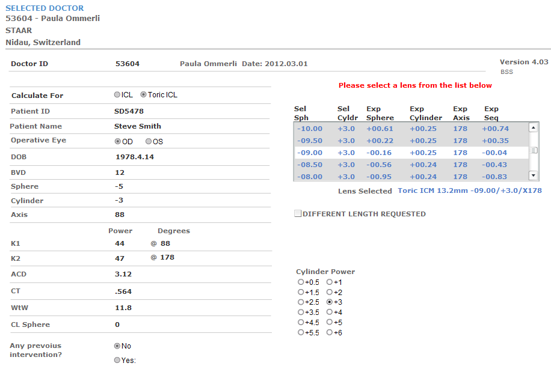The image size is (551, 372).
Task: Select cylinder power +6
Action: pyautogui.click(x=329, y=332)
